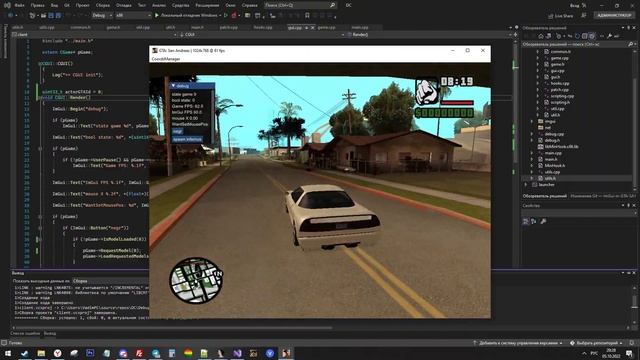The image size is (640, 360).
Task: Click the refresh icon in Solution Explorer toolbar
Action: 577,36
